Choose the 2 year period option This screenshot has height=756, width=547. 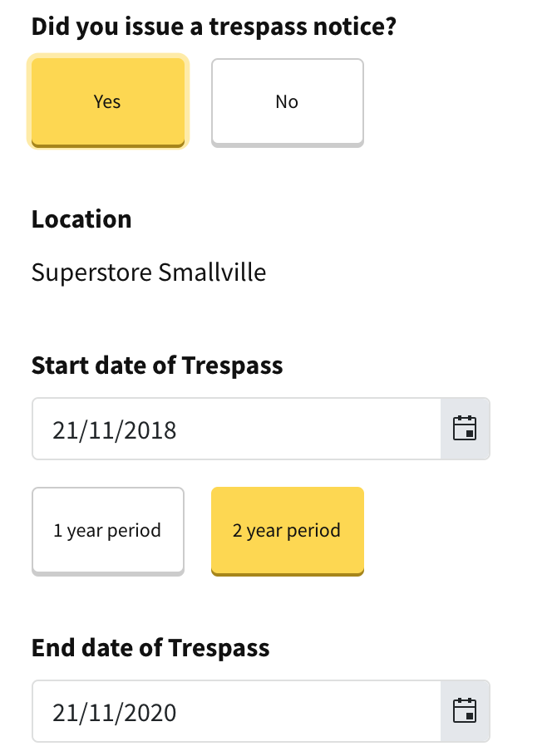[x=288, y=531]
